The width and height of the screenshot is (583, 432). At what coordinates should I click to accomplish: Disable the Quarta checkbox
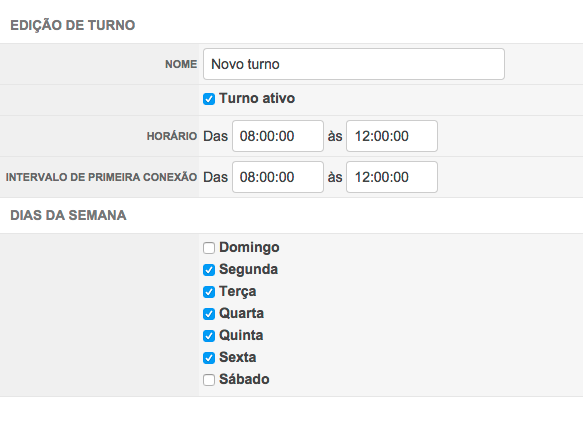pyautogui.click(x=209, y=314)
